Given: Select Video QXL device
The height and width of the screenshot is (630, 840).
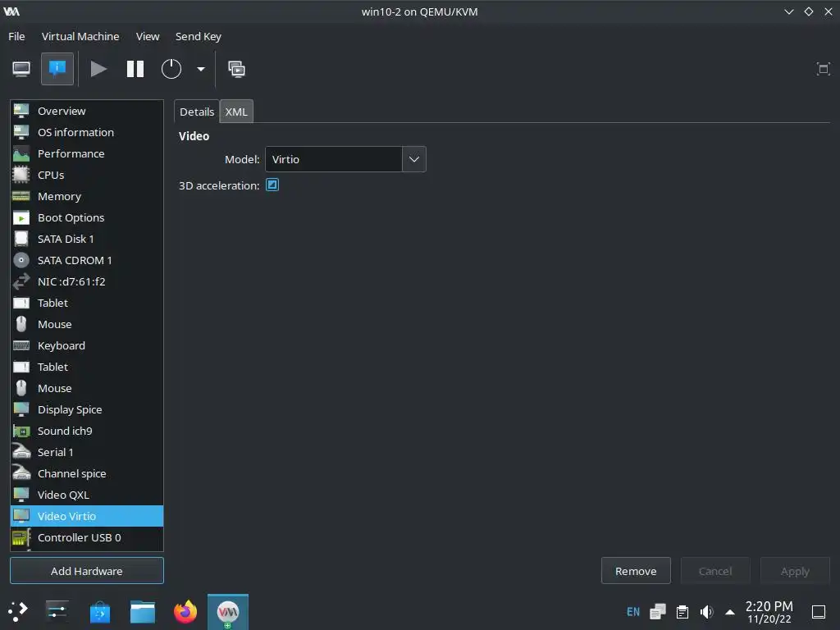Looking at the screenshot, I should (x=87, y=495).
